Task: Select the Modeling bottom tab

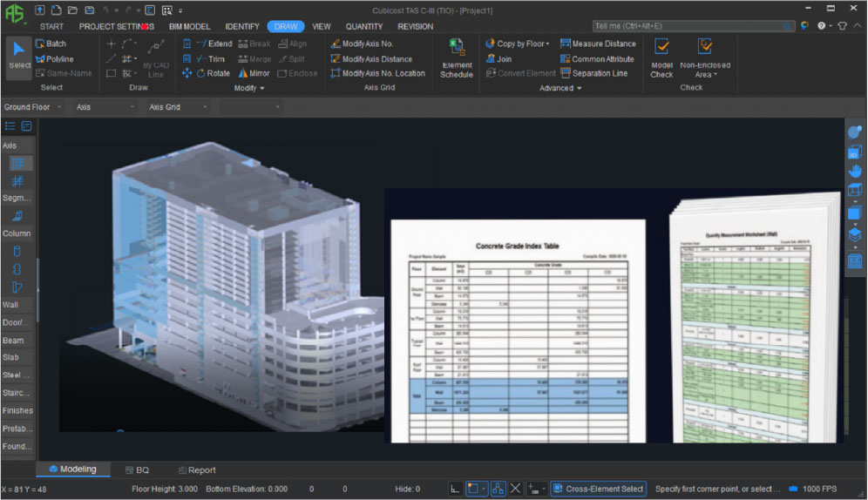Action: [x=73, y=469]
